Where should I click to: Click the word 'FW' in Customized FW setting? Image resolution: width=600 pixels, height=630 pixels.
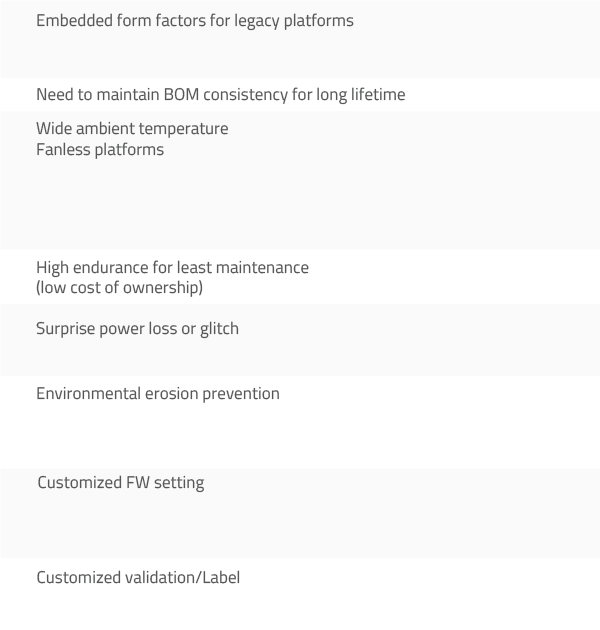pyautogui.click(x=138, y=483)
